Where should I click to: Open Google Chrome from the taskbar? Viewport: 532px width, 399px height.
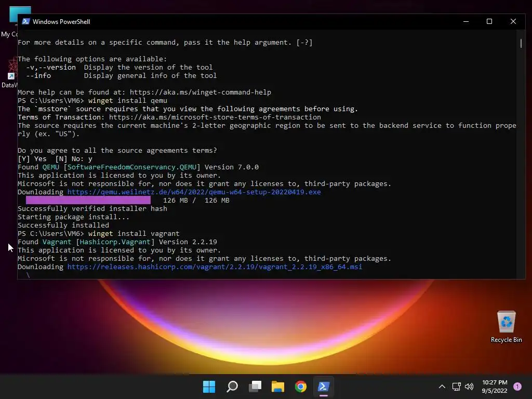click(x=301, y=387)
